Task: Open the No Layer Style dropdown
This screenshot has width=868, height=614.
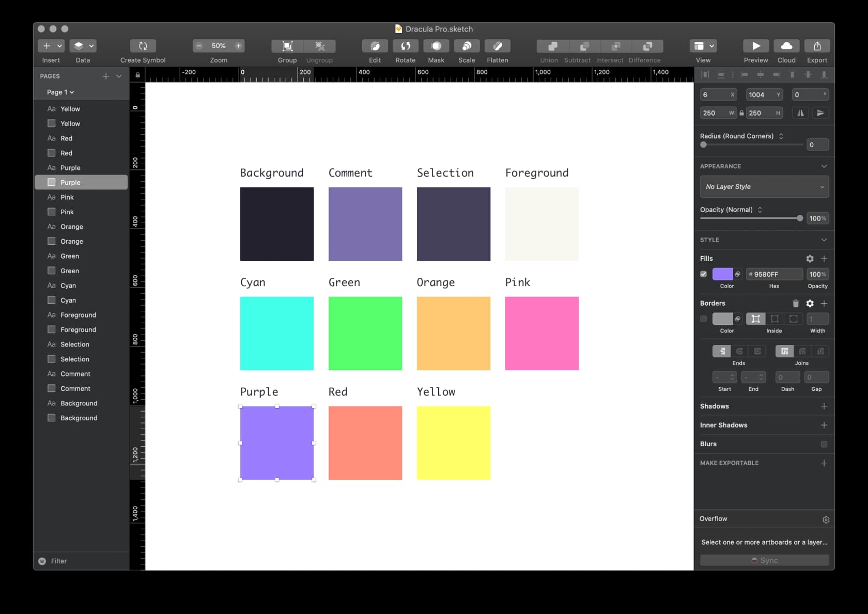Action: pyautogui.click(x=764, y=186)
